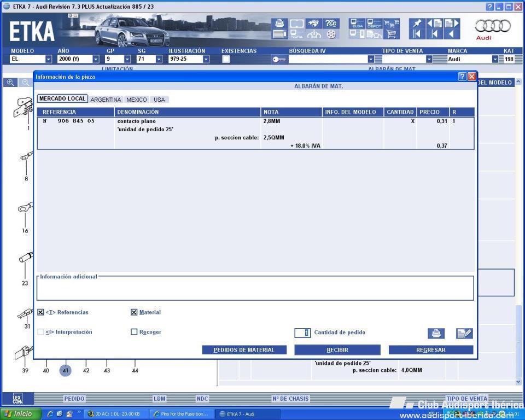
Task: Click the ETKA 7 - Audi taskbar item
Action: pyautogui.click(x=247, y=414)
